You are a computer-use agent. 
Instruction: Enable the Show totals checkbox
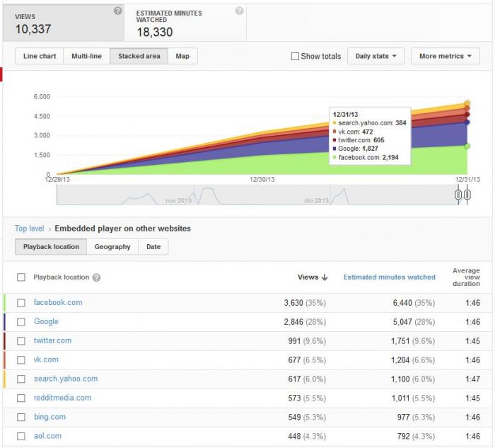pyautogui.click(x=295, y=56)
